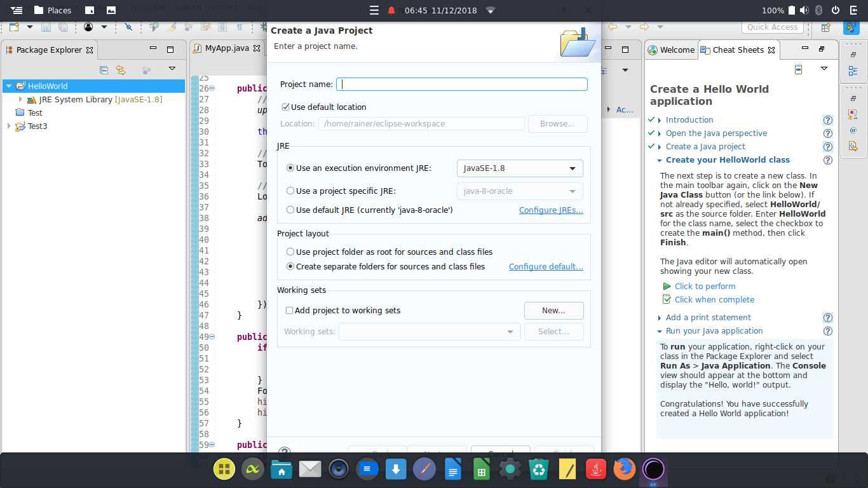Open the Configure JREs... link
Image resolution: width=868 pixels, height=488 pixels.
pyautogui.click(x=550, y=210)
